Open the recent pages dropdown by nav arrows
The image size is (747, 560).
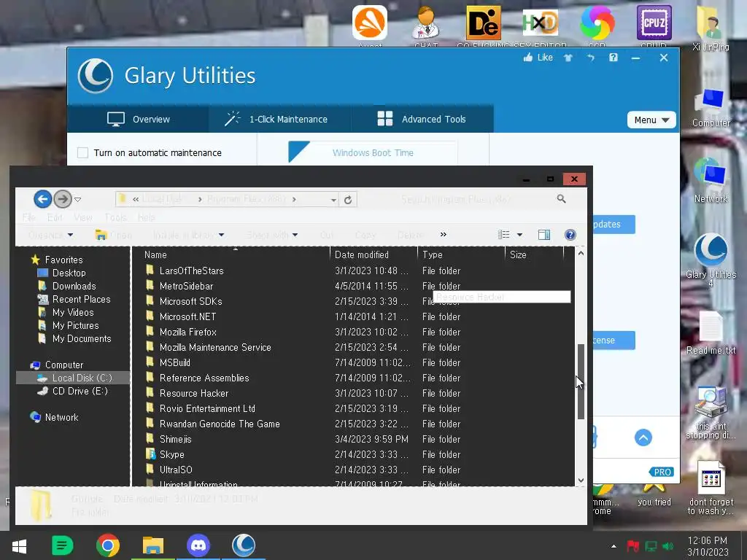[x=77, y=200]
